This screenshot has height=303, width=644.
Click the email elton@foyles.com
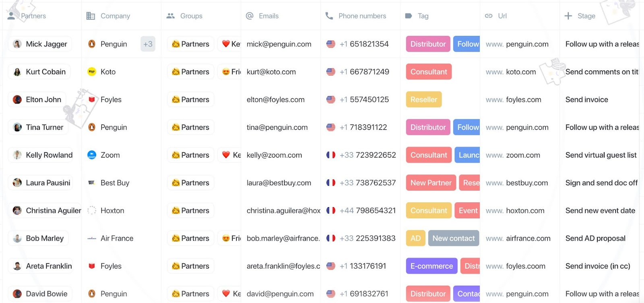click(x=276, y=100)
